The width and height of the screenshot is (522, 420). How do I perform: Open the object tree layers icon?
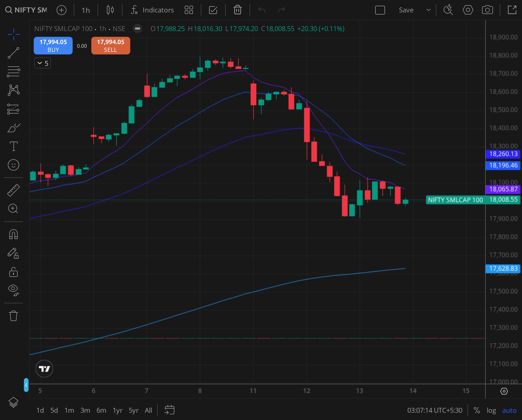pos(13,402)
